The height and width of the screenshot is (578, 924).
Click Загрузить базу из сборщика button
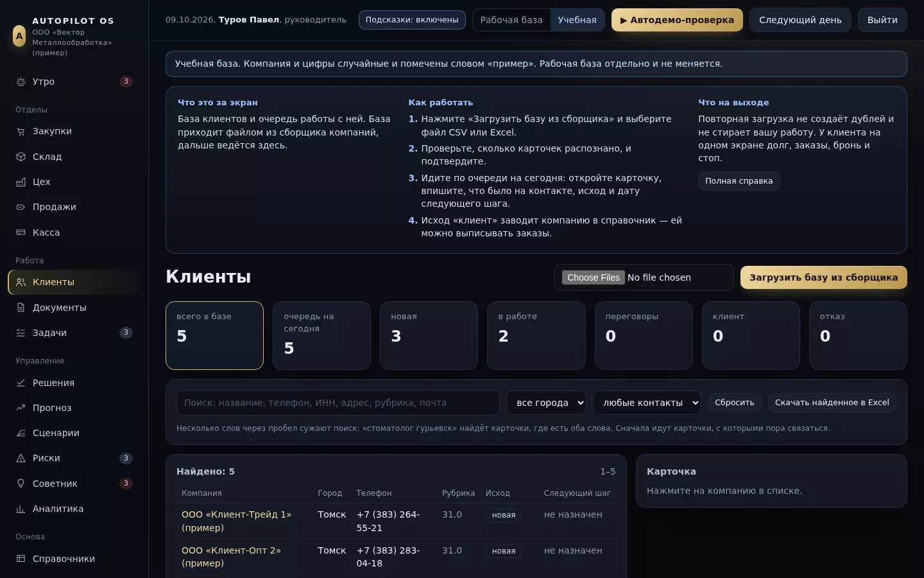click(x=824, y=277)
